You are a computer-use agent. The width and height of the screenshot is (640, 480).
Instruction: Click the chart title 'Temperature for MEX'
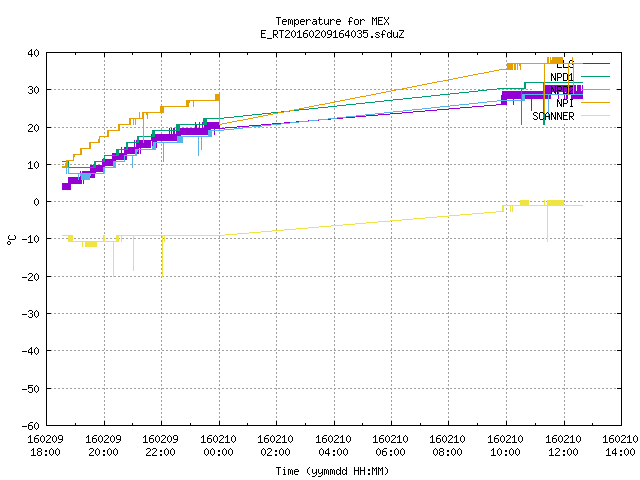click(332, 21)
